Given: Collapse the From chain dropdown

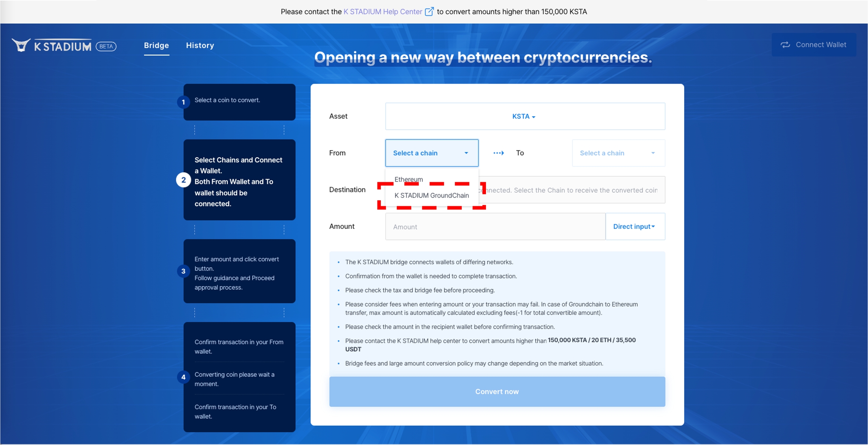Looking at the screenshot, I should (x=432, y=153).
